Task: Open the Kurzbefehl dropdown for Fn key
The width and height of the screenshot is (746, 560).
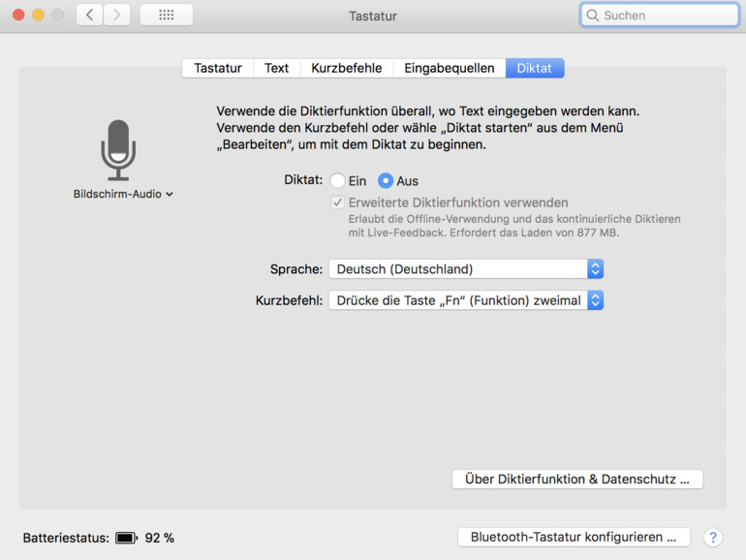Action: pos(466,300)
